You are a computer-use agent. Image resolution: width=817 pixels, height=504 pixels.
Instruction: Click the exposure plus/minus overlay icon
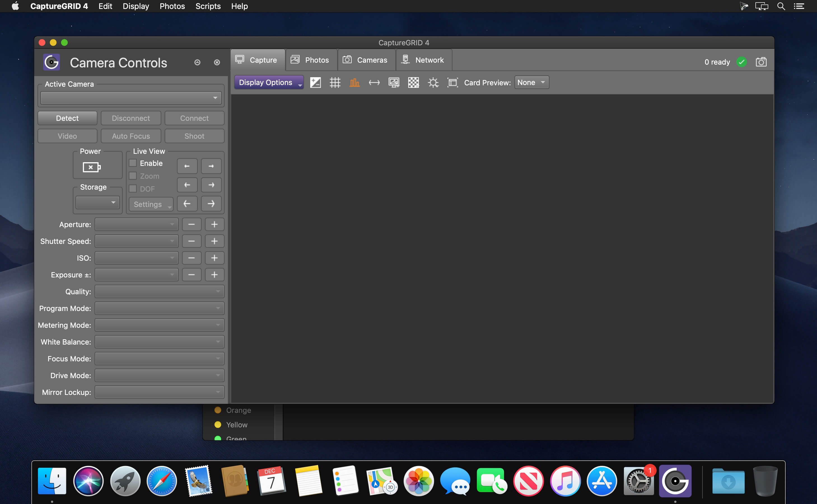[x=315, y=83]
